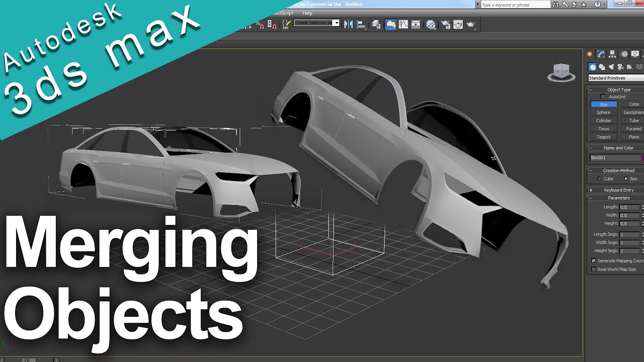
Task: Click the binoculars search icon in title bar
Action: (556, 5)
